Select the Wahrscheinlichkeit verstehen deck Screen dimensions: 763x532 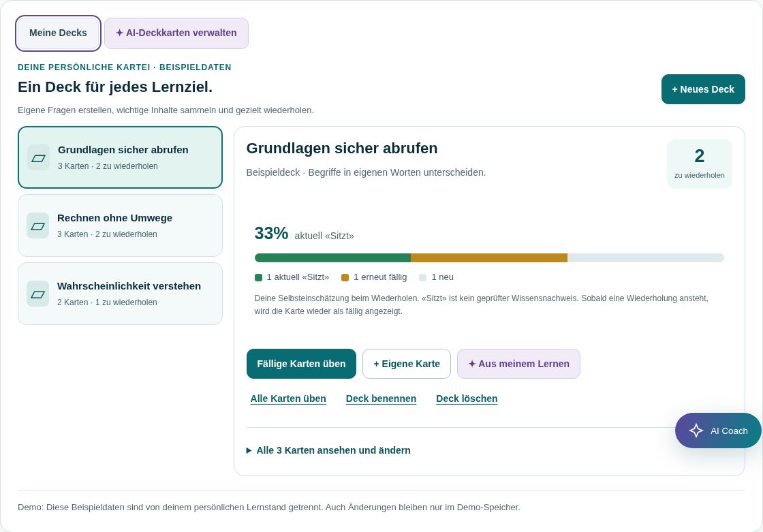(120, 294)
